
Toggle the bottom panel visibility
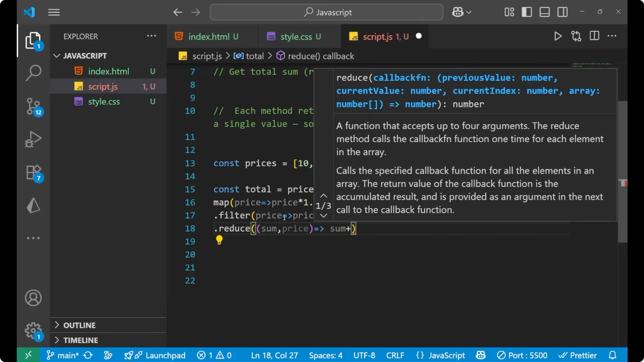544,12
